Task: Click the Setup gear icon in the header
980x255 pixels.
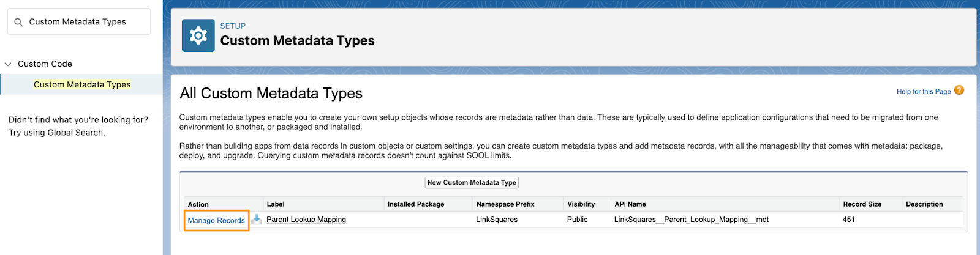Action: coord(198,35)
